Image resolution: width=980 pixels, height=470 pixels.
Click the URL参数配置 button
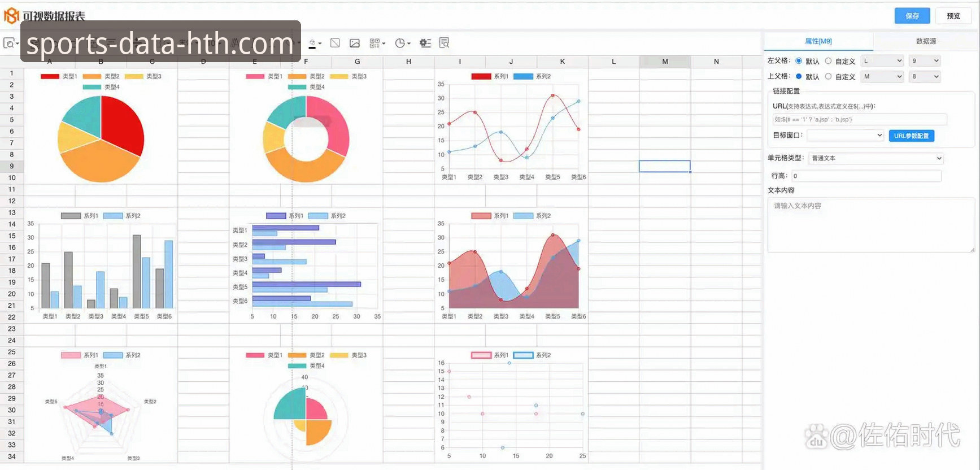pyautogui.click(x=911, y=136)
